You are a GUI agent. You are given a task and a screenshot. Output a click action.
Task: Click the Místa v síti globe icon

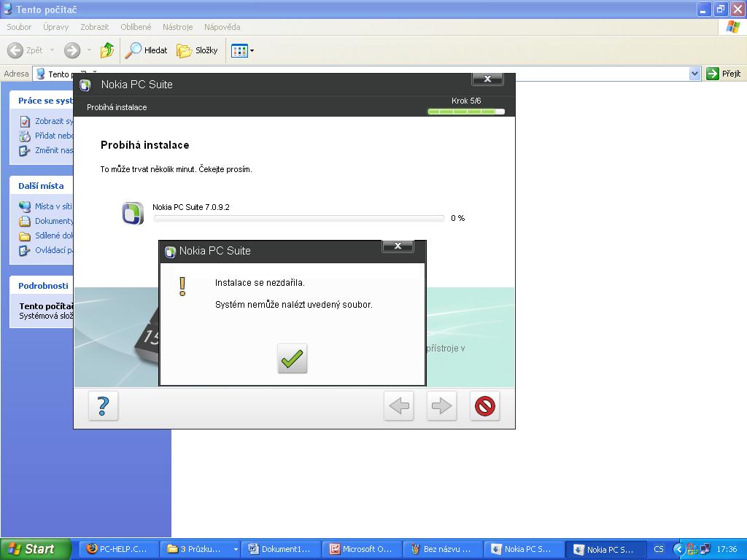pyautogui.click(x=25, y=206)
